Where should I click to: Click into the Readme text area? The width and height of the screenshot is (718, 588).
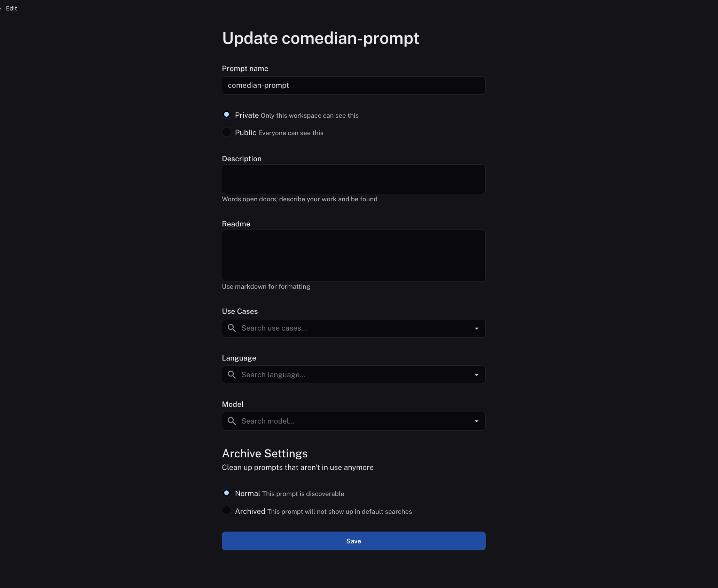tap(353, 255)
